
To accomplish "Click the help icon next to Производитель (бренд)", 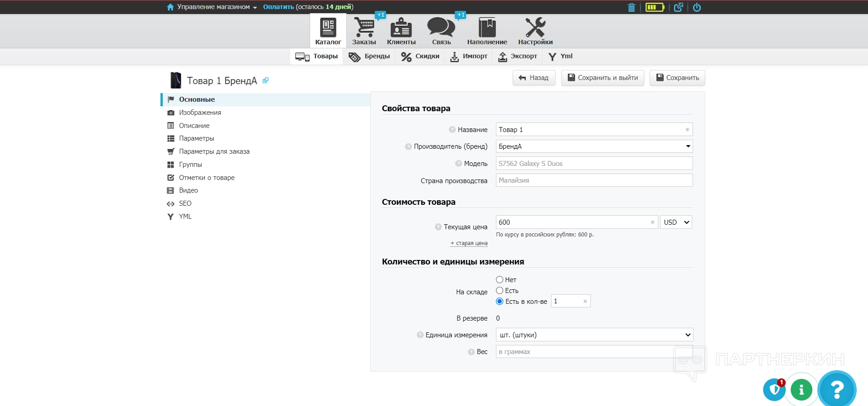I will pos(408,146).
